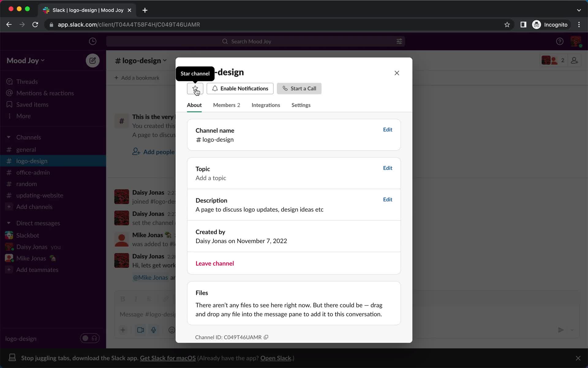Click the filter/preferences icon in search bar

click(399, 41)
